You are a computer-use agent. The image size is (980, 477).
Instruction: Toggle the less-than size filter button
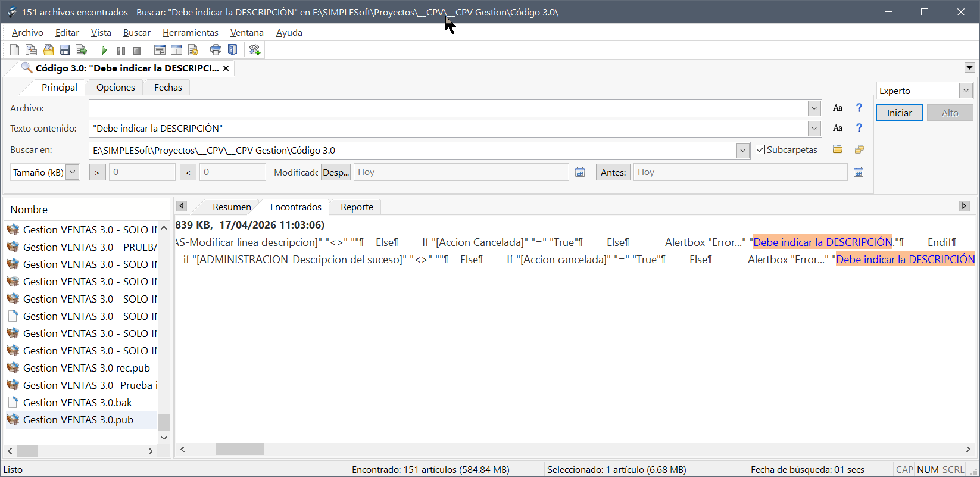click(188, 172)
